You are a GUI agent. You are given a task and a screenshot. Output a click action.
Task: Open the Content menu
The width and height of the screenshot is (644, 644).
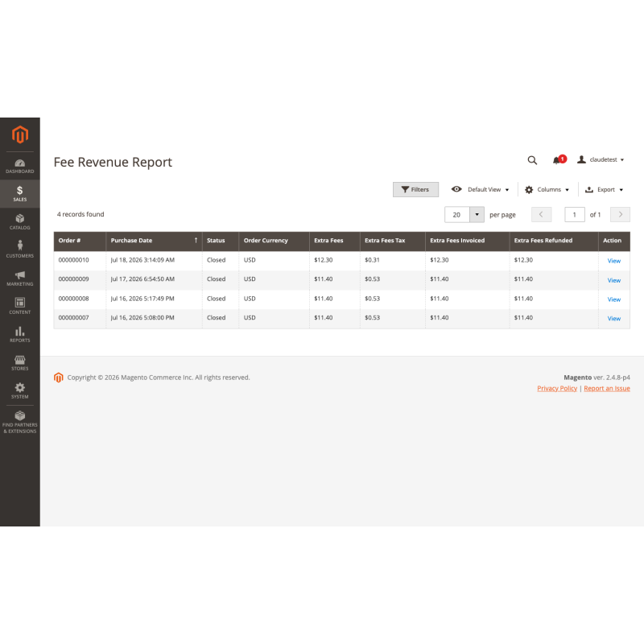point(19,307)
